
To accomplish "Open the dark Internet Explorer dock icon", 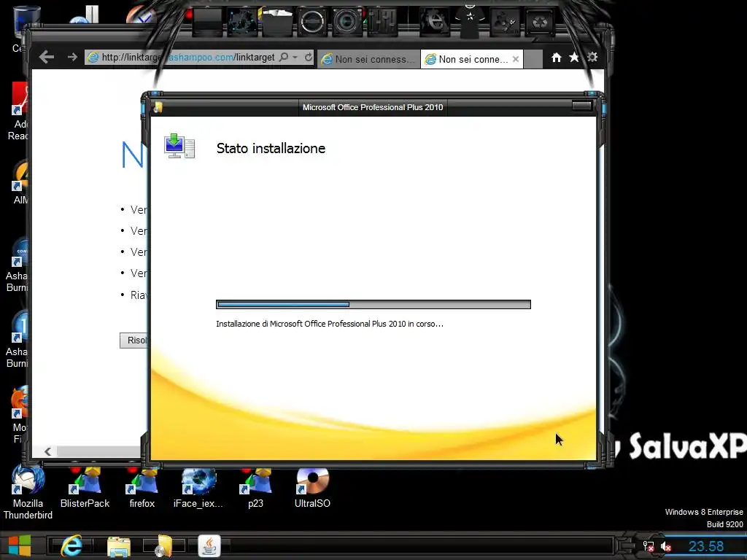I will click(x=435, y=21).
